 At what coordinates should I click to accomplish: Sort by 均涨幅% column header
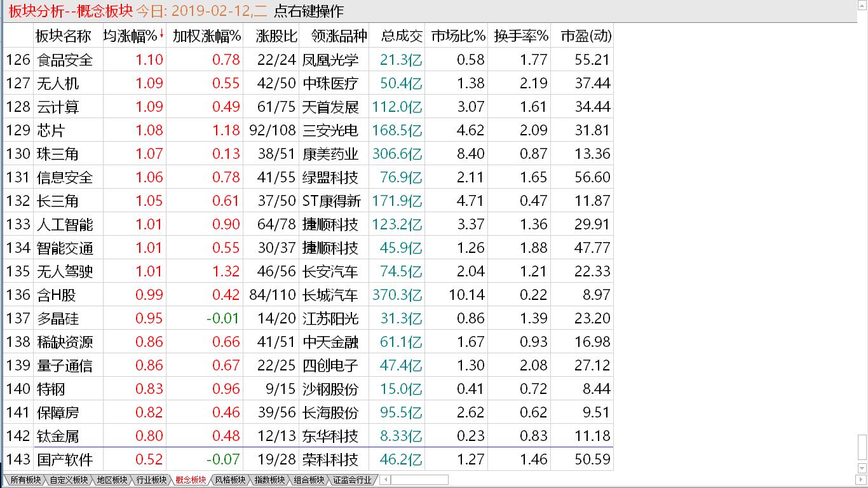(x=134, y=36)
